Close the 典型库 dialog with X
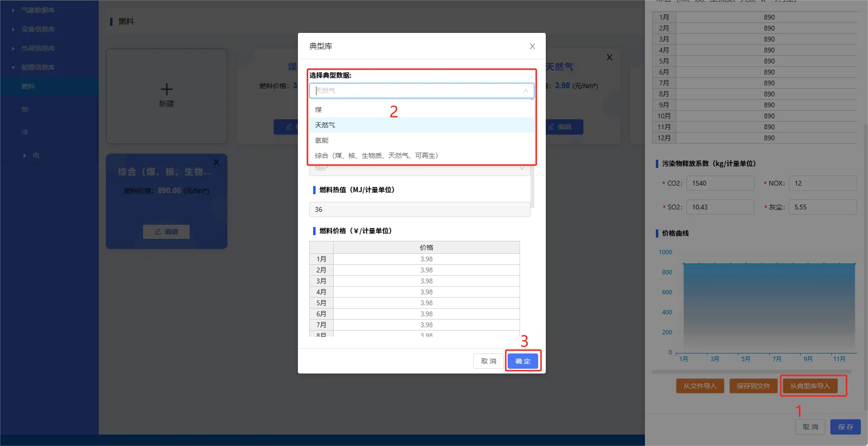This screenshot has width=868, height=446. click(532, 46)
